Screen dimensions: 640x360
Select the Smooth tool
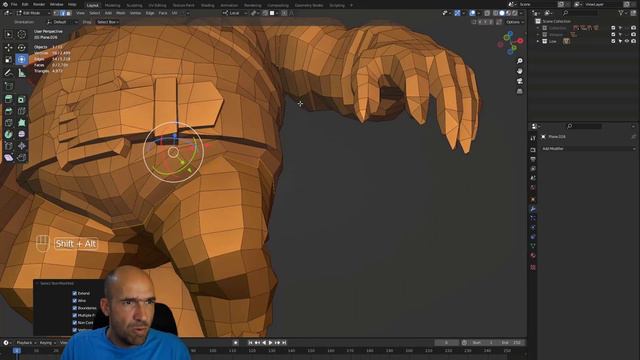(22, 134)
